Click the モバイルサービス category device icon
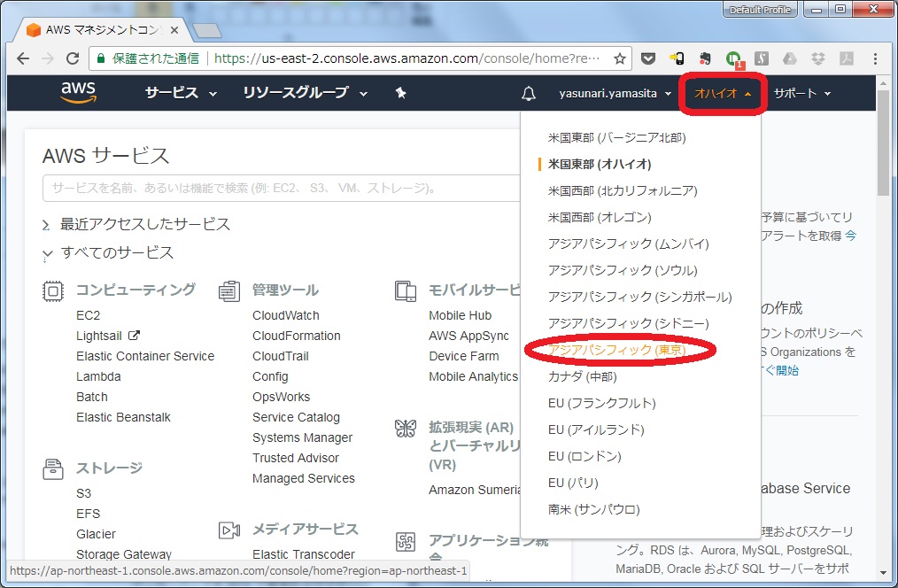Screen dimensions: 898x588 pyautogui.click(x=406, y=290)
